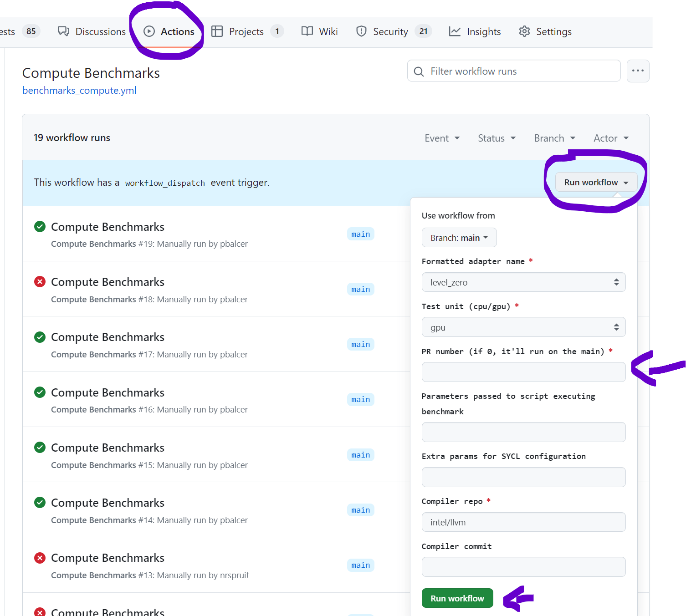Click the 'Use workflow from' label

pyautogui.click(x=458, y=215)
